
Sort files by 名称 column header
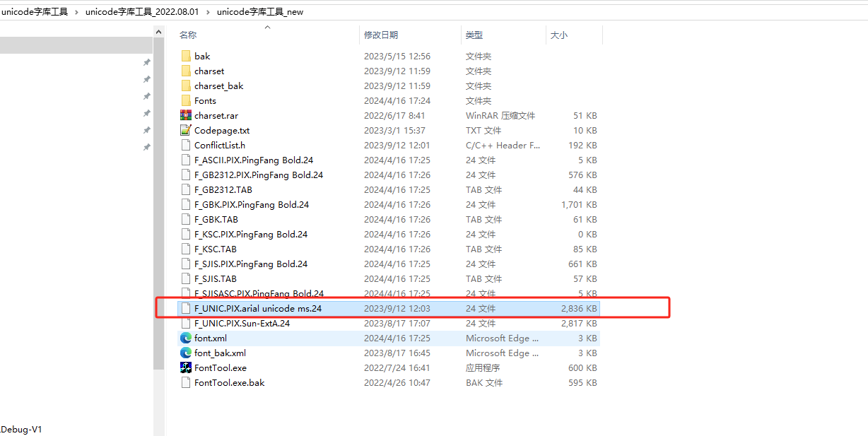pos(187,35)
